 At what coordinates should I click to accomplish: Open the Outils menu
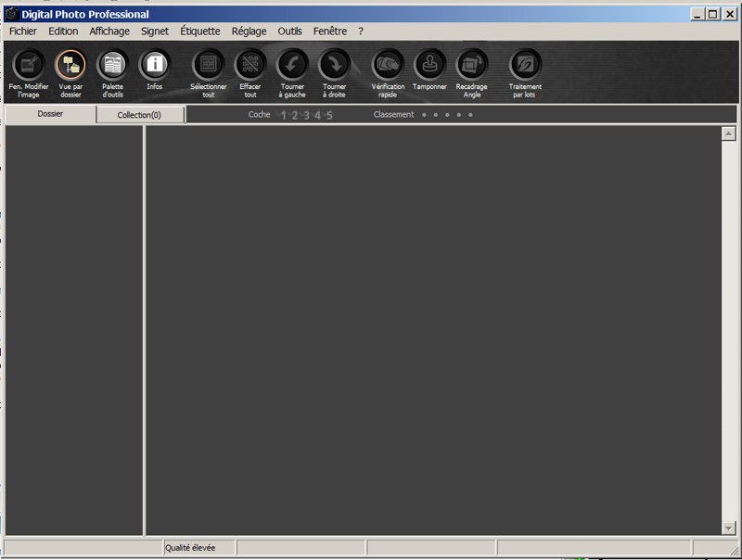[x=289, y=32]
